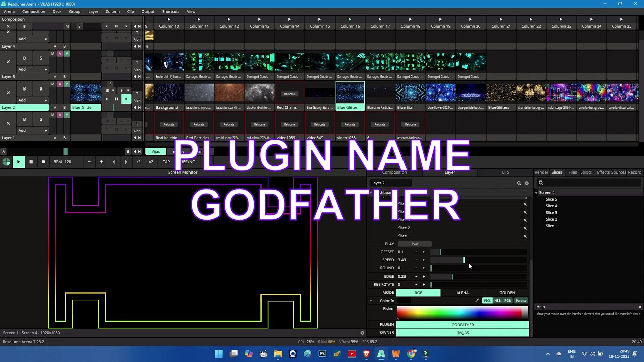
Task: Open the Shortcuts menu
Action: (171, 11)
